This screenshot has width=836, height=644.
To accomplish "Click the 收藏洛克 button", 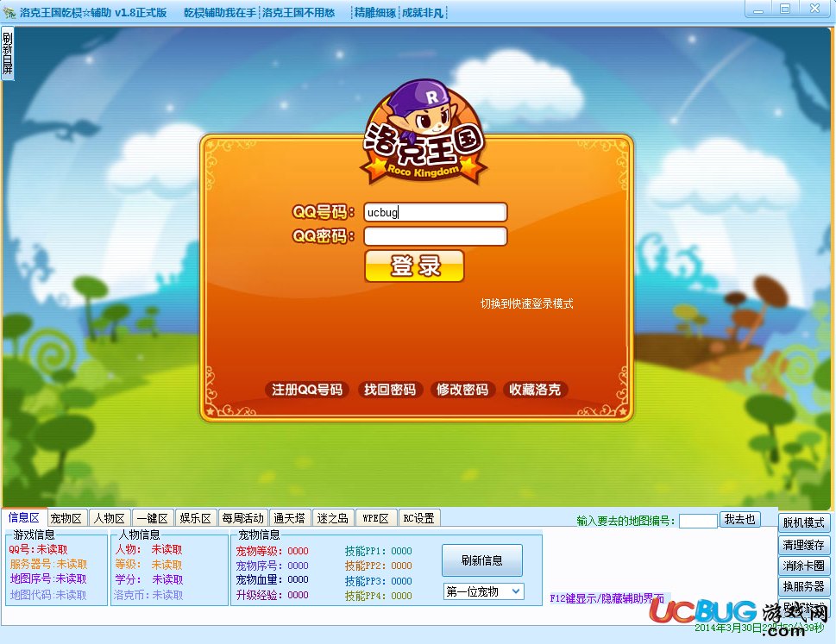I will click(x=535, y=390).
